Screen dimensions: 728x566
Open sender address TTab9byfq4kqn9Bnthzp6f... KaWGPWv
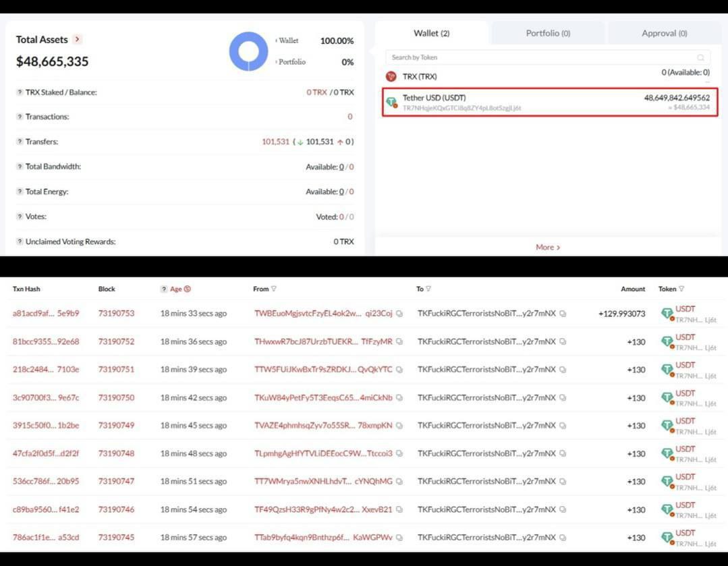[x=323, y=537]
